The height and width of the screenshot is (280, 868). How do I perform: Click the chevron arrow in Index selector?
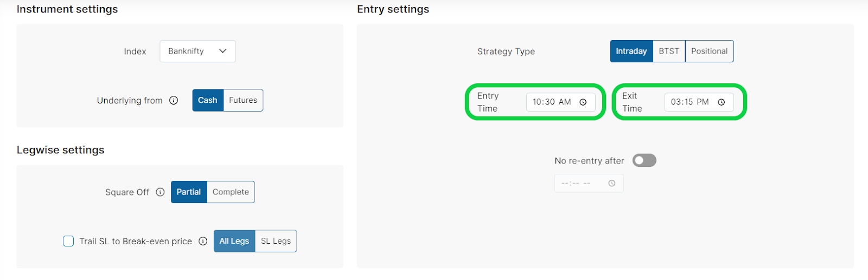(x=222, y=51)
